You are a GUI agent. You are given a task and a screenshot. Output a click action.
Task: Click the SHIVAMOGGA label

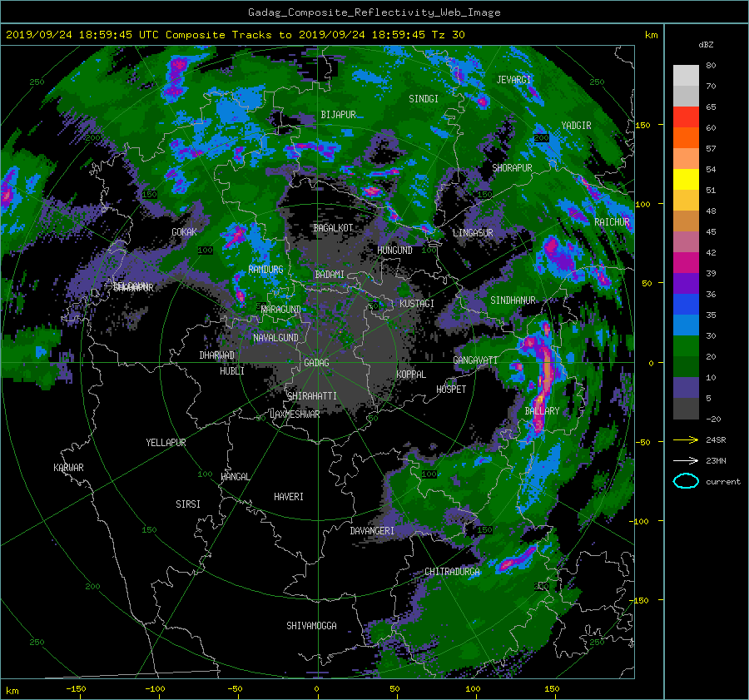[x=311, y=625]
